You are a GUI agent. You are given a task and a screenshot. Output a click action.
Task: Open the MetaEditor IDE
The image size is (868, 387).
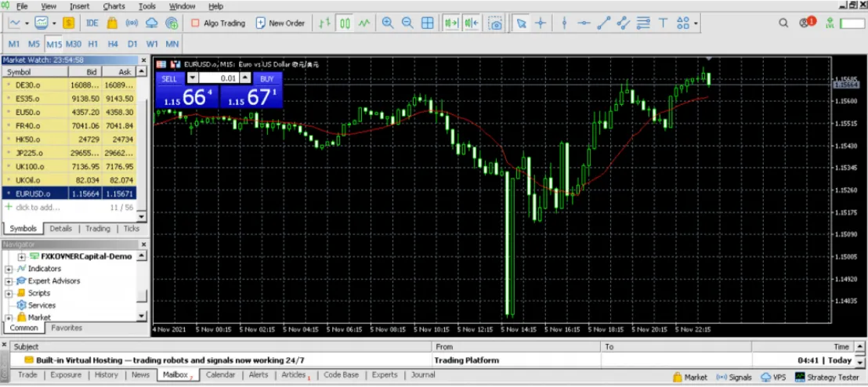tap(92, 24)
